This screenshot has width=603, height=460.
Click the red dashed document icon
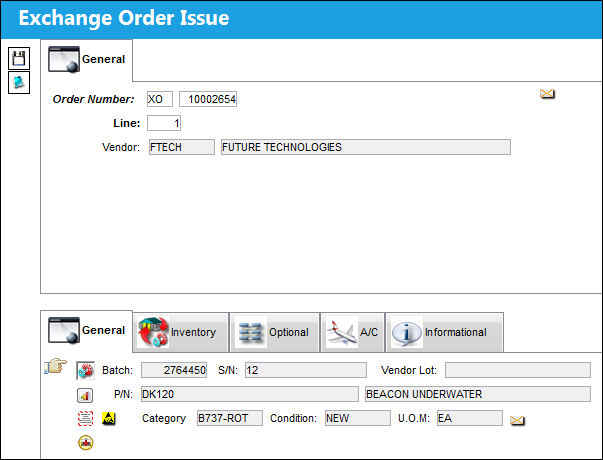(x=85, y=418)
